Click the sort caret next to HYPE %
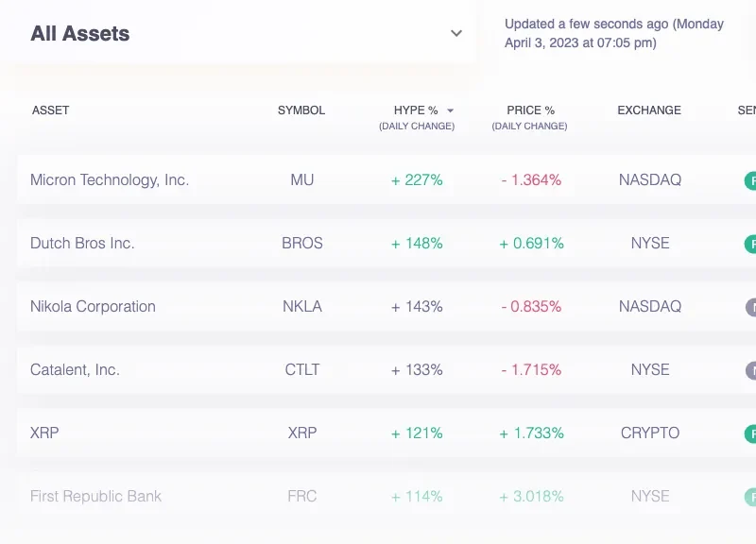The width and height of the screenshot is (756, 544). [449, 109]
